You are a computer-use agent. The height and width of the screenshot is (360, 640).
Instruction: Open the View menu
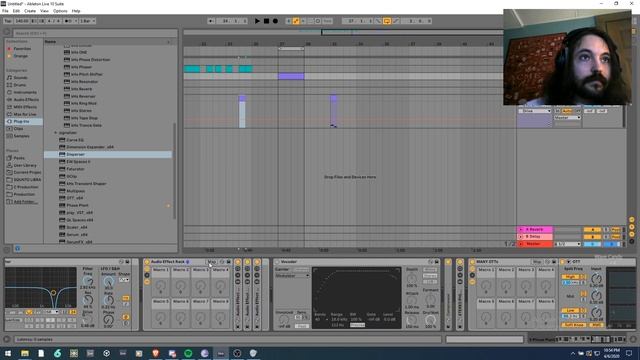44,11
